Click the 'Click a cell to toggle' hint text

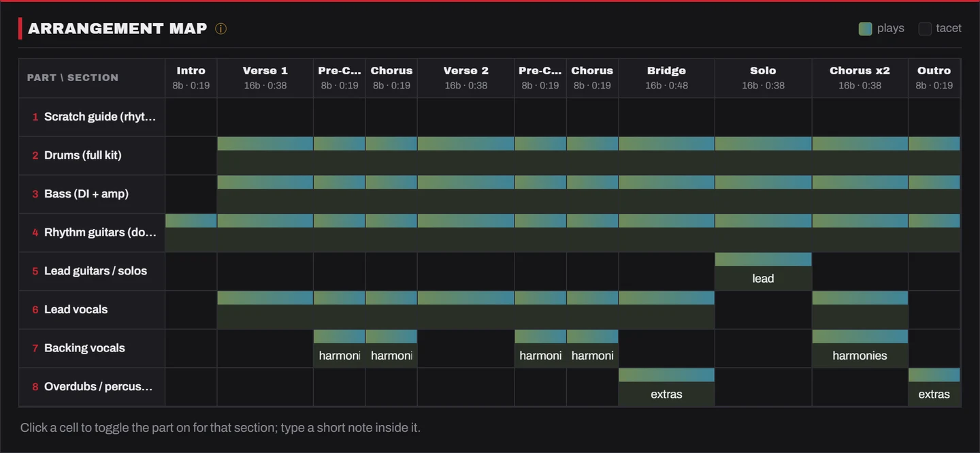tap(220, 428)
